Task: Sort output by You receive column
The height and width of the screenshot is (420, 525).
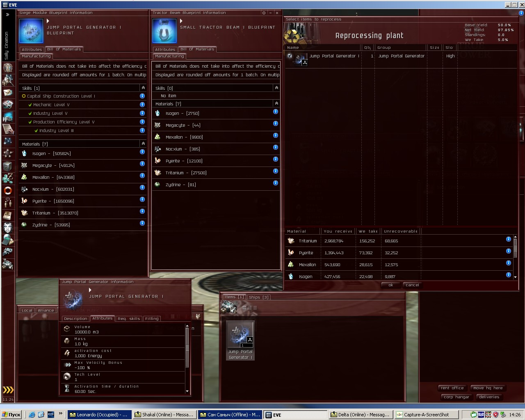Action: pos(338,231)
